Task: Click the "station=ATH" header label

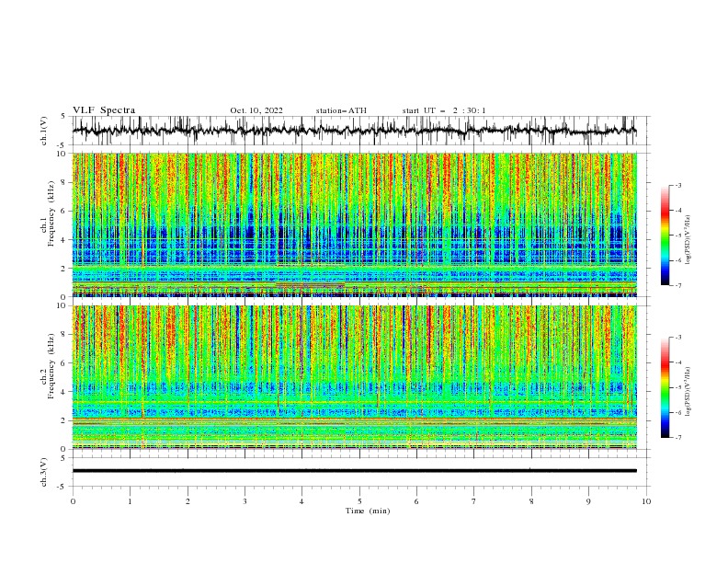Action: [341, 110]
